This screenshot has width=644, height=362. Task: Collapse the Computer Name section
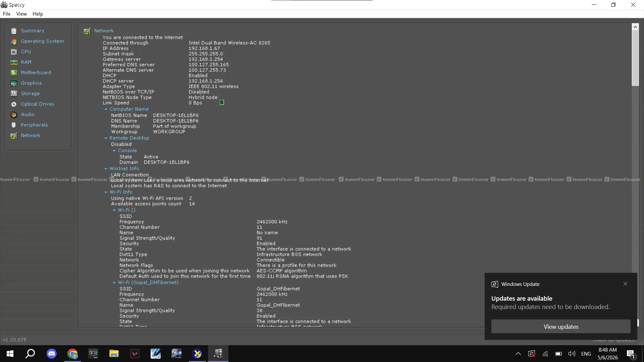point(106,109)
